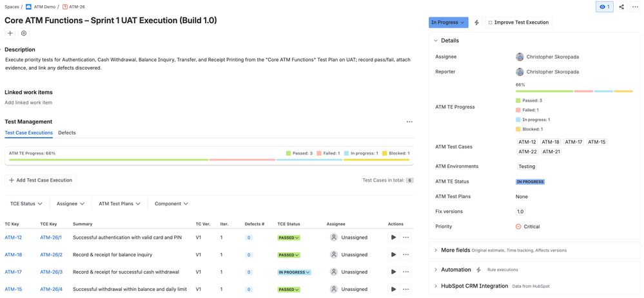Click green Passed swatch in Details legend
644x298 pixels.
click(x=518, y=100)
